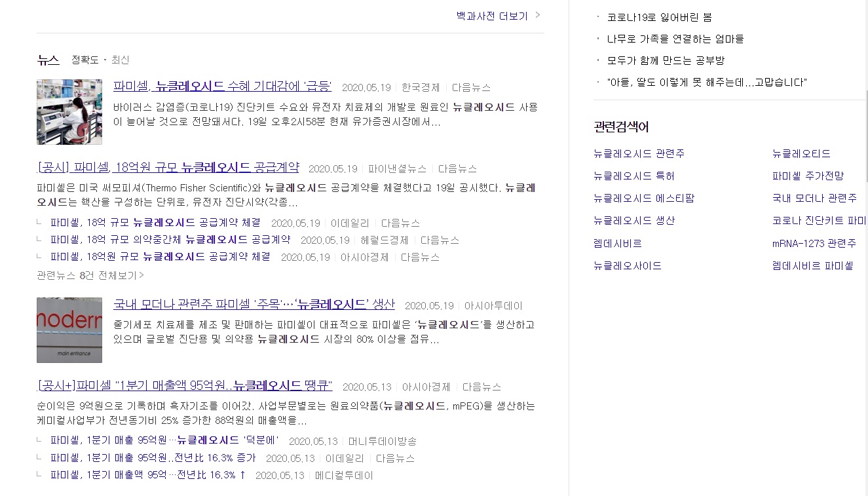The height and width of the screenshot is (496, 868).
Task: Open 메디컬투데이 article 전년比 16.3% ↑
Action: [x=148, y=475]
